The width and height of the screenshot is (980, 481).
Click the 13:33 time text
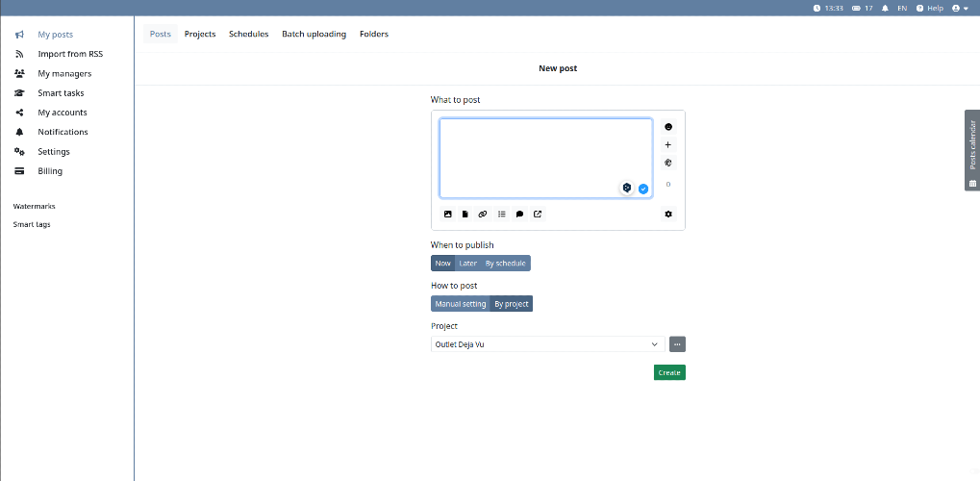click(835, 8)
